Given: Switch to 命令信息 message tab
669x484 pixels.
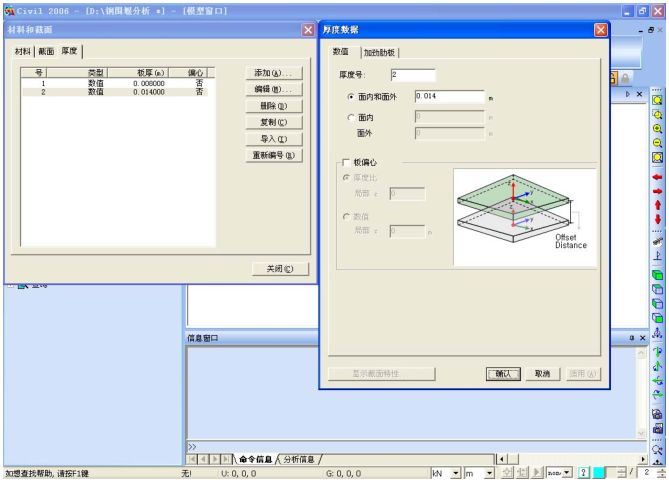Looking at the screenshot, I should point(255,459).
